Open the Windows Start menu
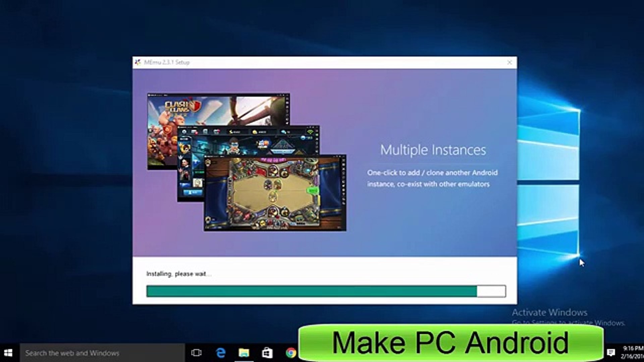The height and width of the screenshot is (362, 644). [9, 353]
